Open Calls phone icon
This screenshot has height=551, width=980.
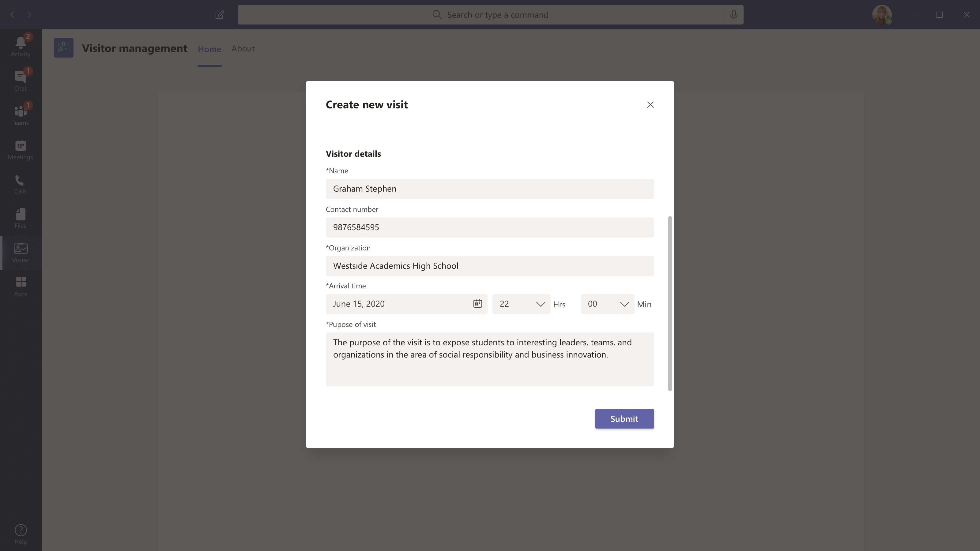point(21,184)
